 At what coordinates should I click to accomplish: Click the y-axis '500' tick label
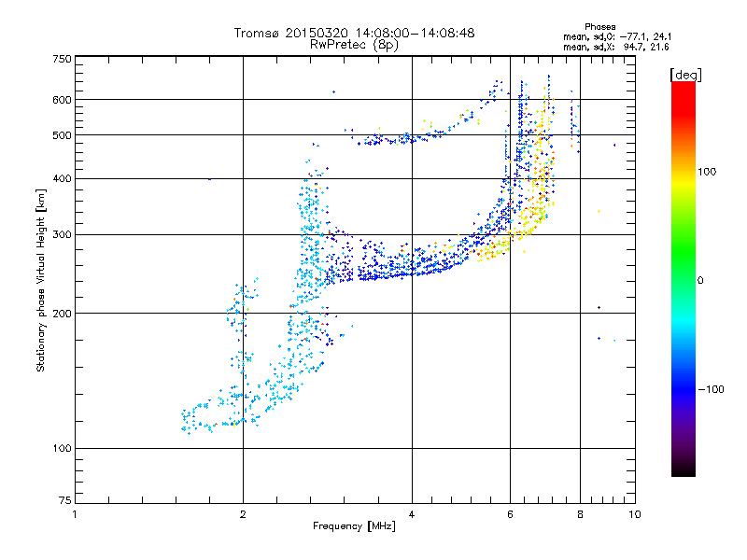click(62, 135)
